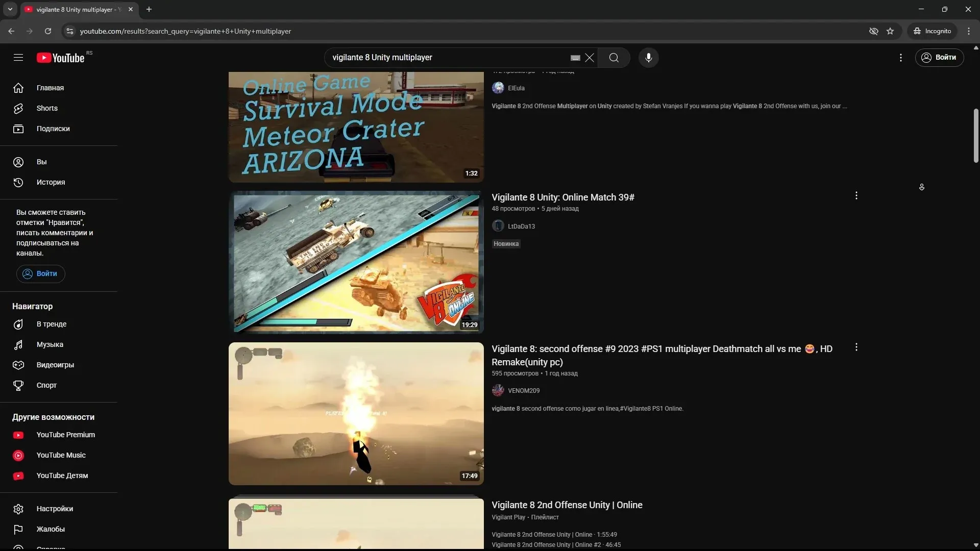
Task: Open the new tab plus button
Action: (x=149, y=9)
